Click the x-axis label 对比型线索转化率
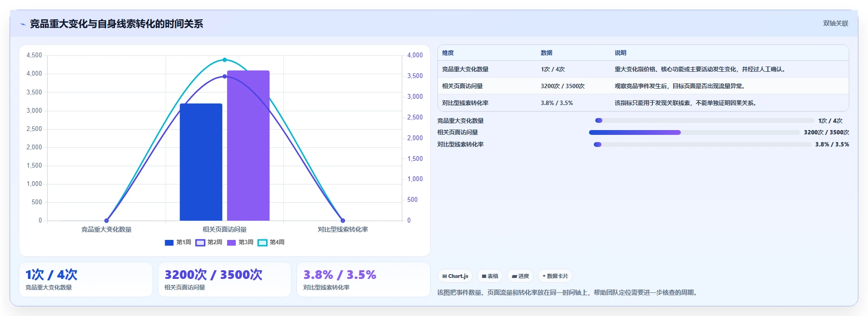This screenshot has height=316, width=868. [x=343, y=230]
